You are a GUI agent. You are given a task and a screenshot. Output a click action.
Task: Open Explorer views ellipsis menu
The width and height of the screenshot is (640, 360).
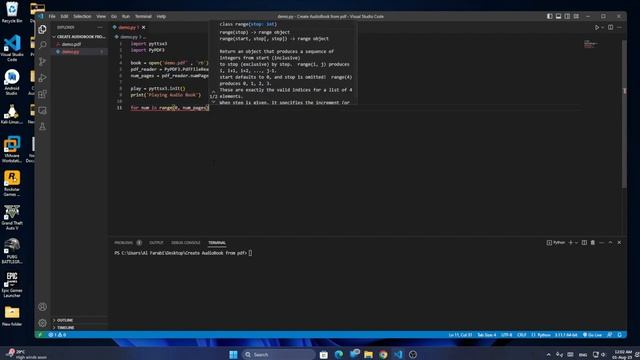(100, 27)
